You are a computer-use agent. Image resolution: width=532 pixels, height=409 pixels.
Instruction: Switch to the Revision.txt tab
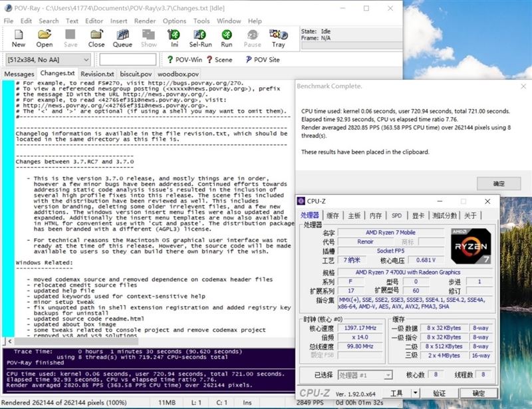pos(97,74)
